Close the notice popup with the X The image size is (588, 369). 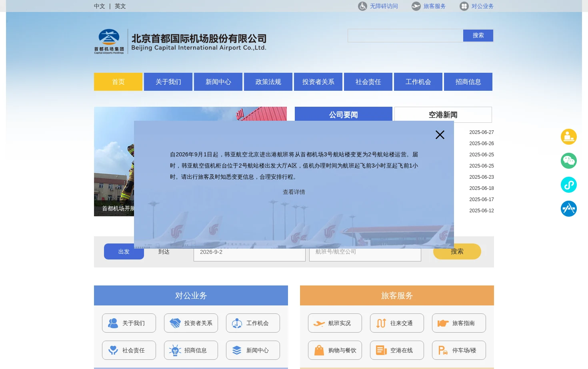440,135
